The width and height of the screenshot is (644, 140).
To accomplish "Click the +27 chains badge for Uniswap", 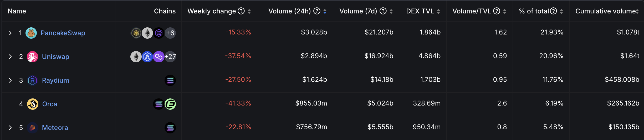I will (x=170, y=57).
